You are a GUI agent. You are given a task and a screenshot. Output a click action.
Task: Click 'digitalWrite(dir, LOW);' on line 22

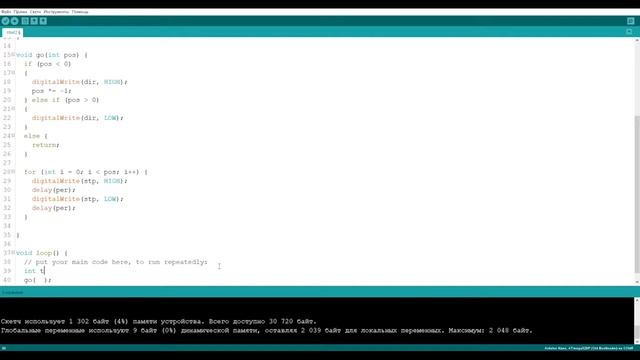(78, 118)
